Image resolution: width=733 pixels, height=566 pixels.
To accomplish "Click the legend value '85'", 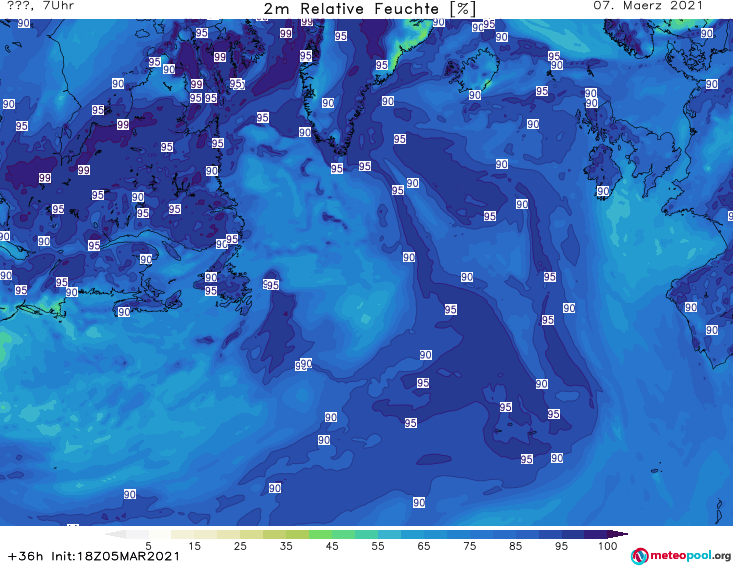I will [x=516, y=546].
